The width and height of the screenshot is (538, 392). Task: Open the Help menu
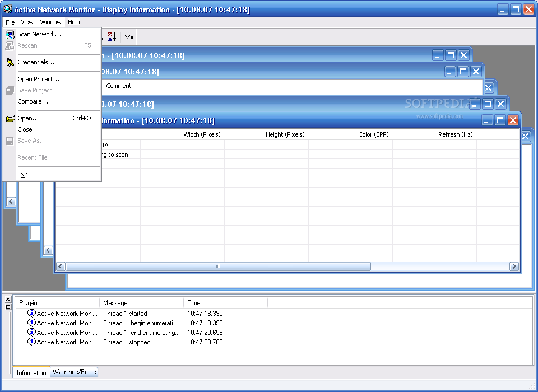coord(74,22)
